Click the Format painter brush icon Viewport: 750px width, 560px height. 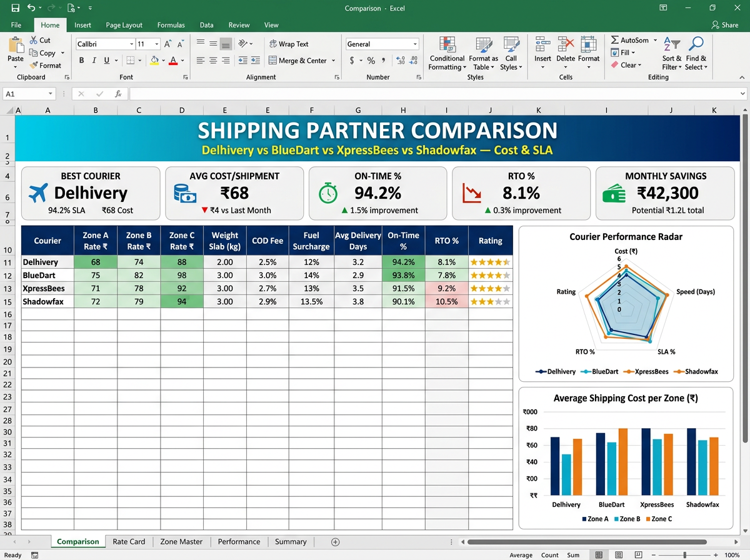pyautogui.click(x=34, y=66)
